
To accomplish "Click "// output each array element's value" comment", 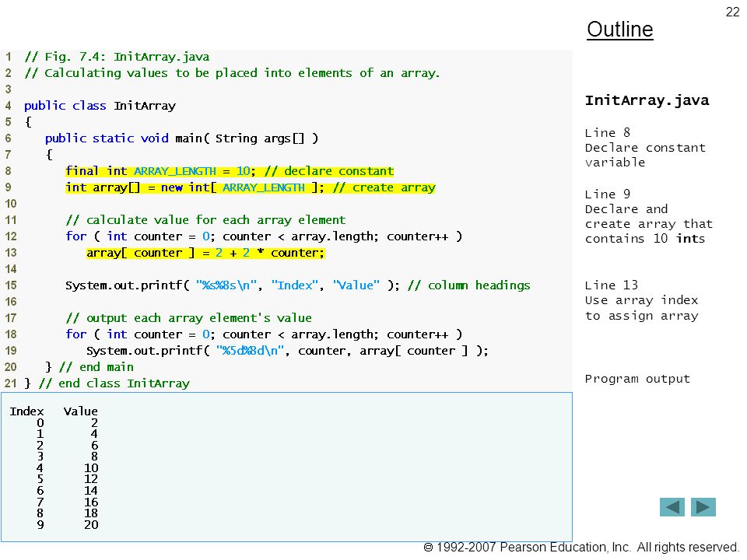I will [188, 318].
